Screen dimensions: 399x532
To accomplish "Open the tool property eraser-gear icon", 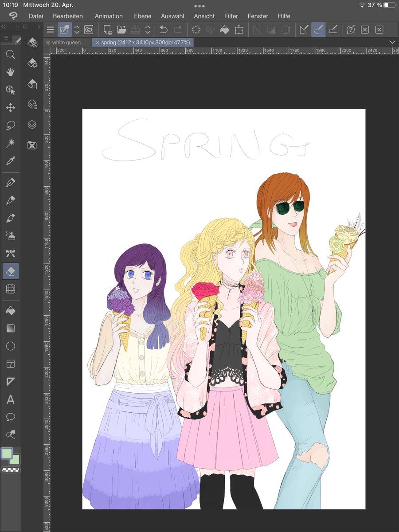I will click(x=32, y=63).
